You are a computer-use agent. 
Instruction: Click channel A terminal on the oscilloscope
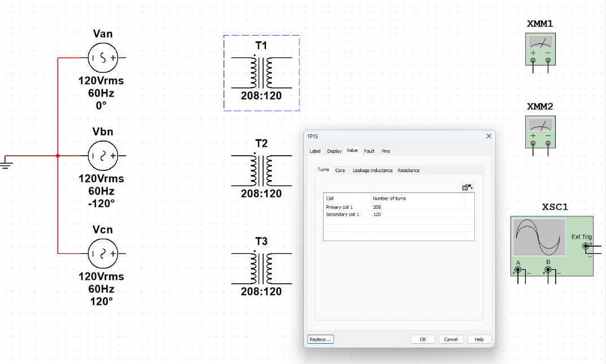coord(518,270)
